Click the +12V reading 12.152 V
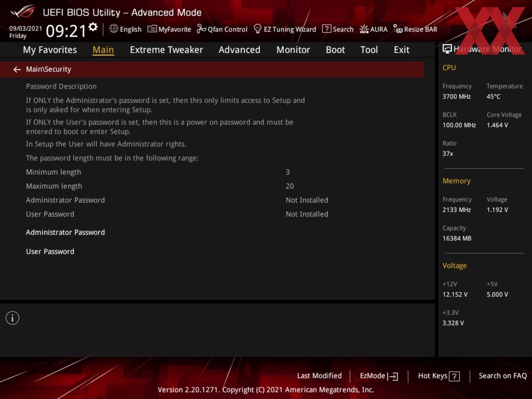The height and width of the screenshot is (399, 532). [x=455, y=295]
